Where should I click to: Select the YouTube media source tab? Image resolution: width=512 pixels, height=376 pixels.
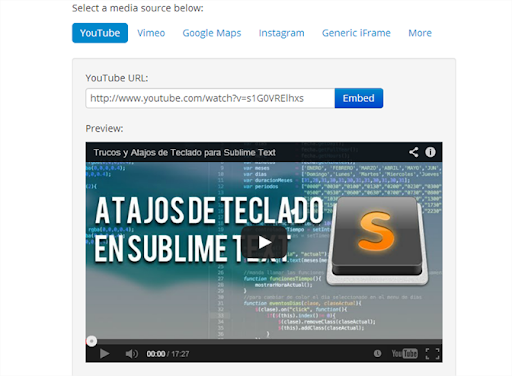[100, 33]
